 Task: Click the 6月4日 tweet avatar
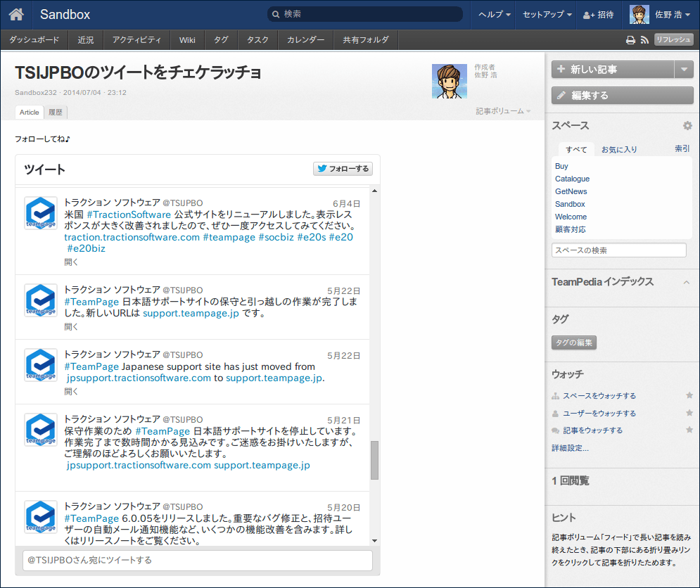pos(41,213)
